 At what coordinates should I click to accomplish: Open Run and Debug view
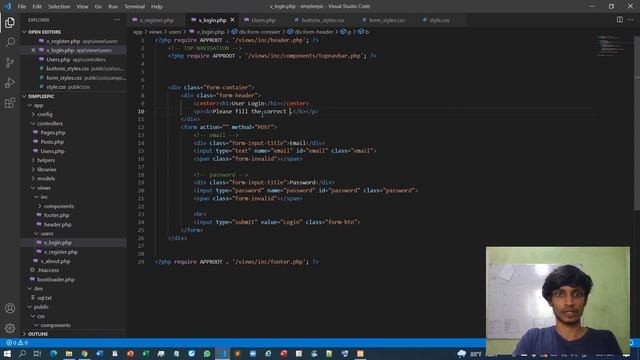click(x=10, y=82)
